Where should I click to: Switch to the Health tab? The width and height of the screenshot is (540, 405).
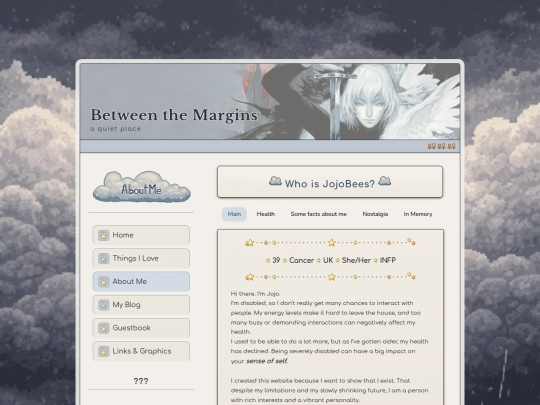click(266, 214)
